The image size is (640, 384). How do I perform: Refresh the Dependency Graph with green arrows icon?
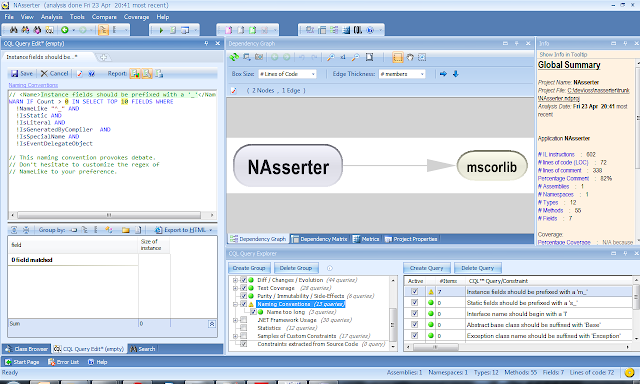[234, 57]
